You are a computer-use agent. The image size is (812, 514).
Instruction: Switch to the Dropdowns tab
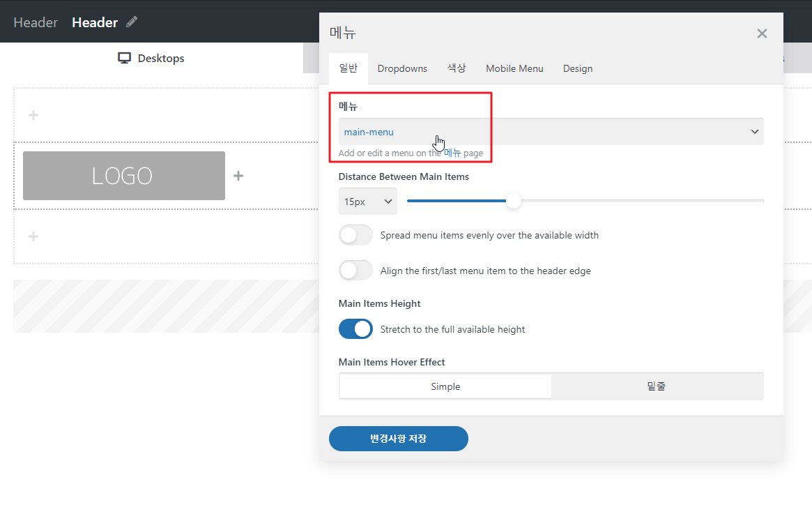tap(402, 68)
